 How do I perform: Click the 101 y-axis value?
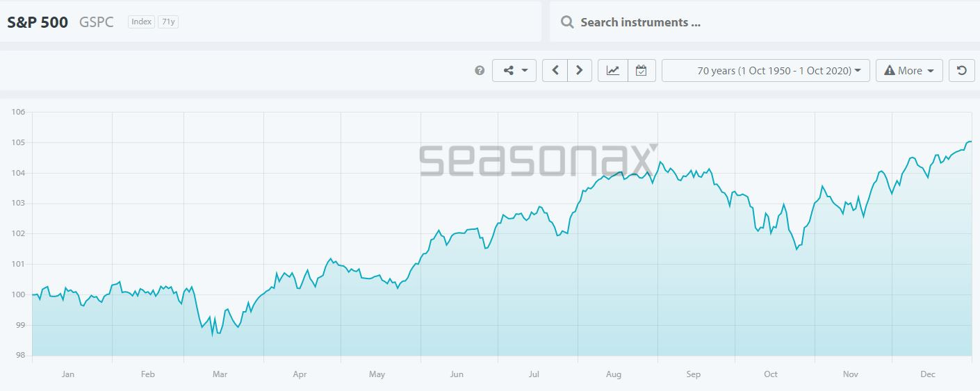18,265
